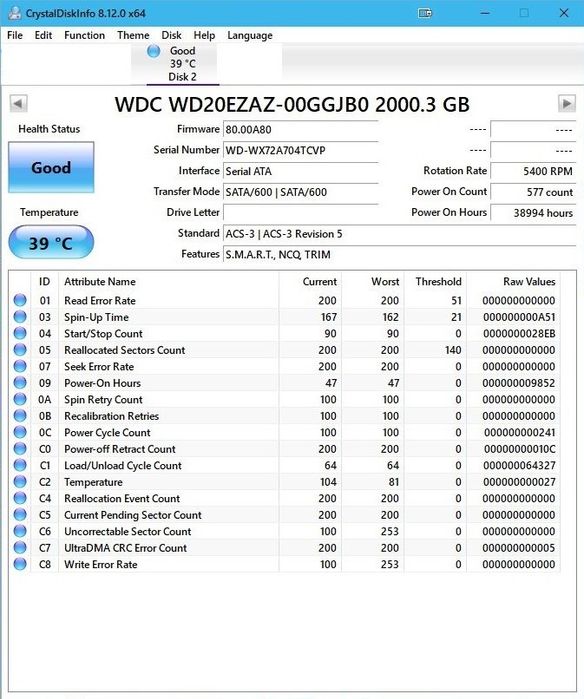Viewport: 584px width, 699px height.
Task: Click raw value 000000000005 for UltraDMA CRC
Action: (x=519, y=548)
